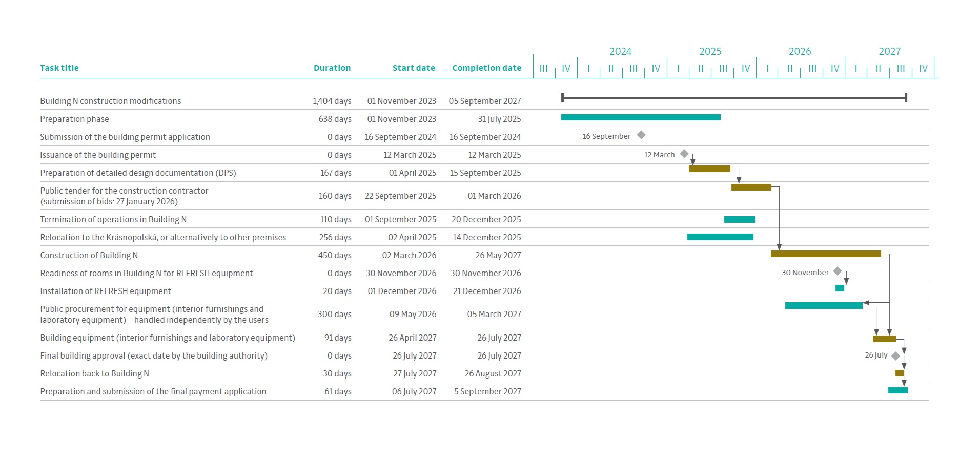Select the Construction of Building N bar
The image size is (980, 461).
[x=826, y=254]
